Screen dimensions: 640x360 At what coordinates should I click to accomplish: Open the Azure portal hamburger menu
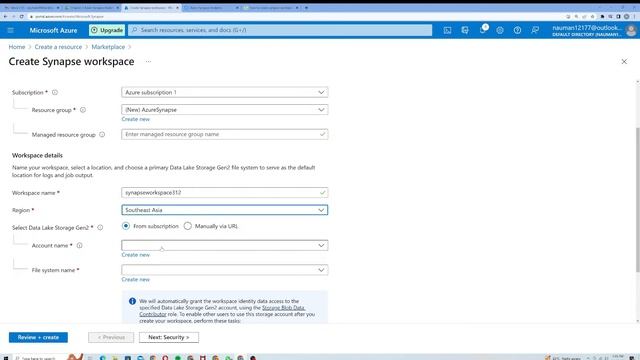pyautogui.click(x=11, y=30)
